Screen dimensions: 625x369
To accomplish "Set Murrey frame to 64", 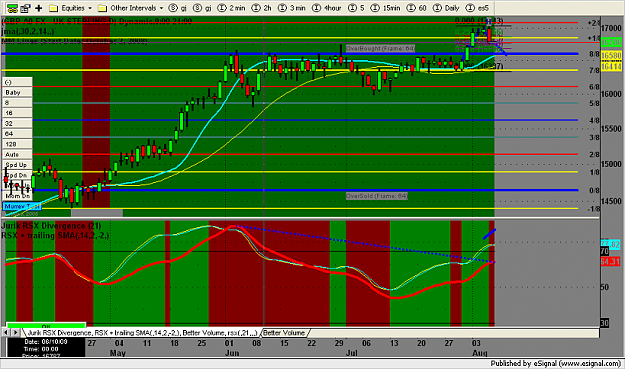I will (17, 134).
